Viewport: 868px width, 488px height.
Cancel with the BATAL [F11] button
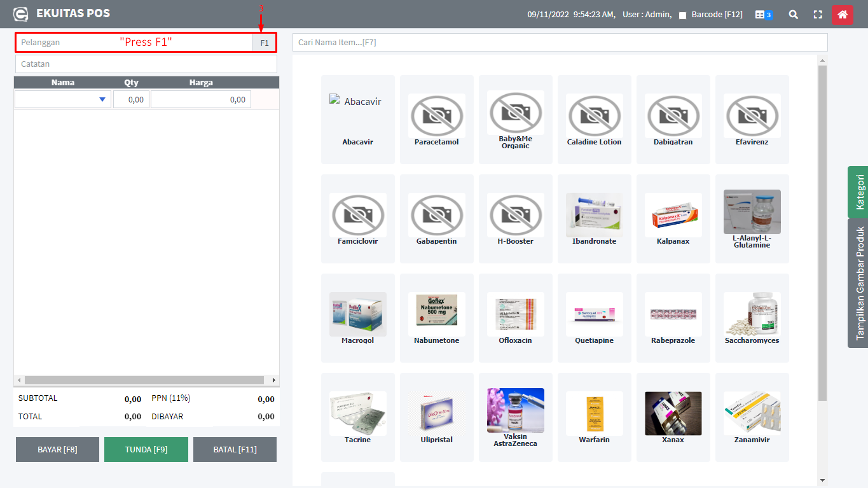click(x=235, y=449)
